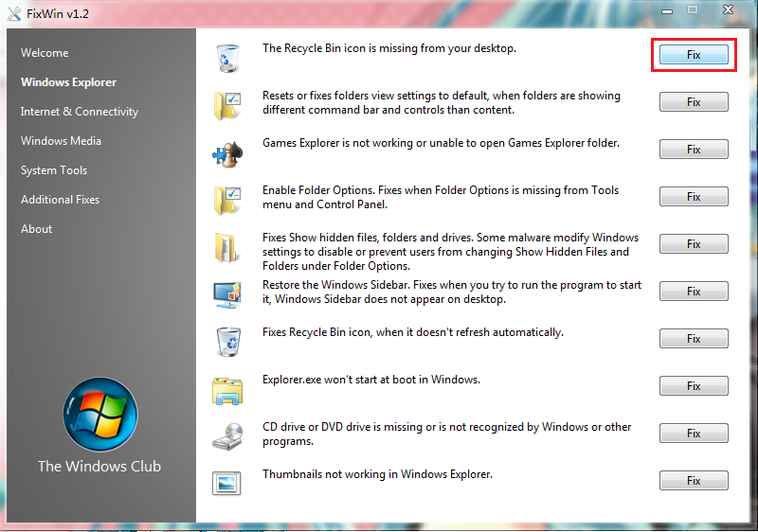
Task: Click the folder view settings reset icon
Action: tap(227, 105)
